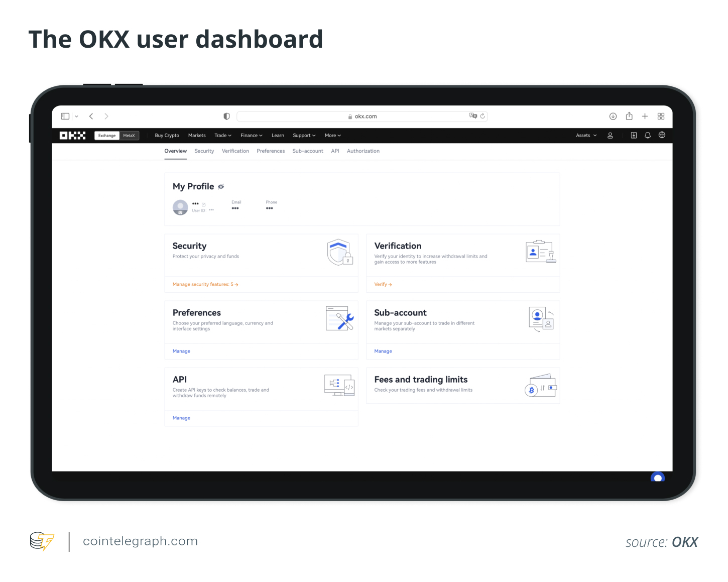Image resolution: width=728 pixels, height=582 pixels.
Task: Open browser downloads icon
Action: point(613,117)
